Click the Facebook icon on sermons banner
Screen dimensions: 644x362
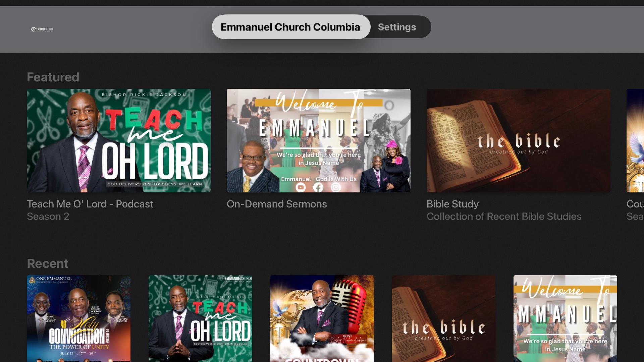coord(318,187)
